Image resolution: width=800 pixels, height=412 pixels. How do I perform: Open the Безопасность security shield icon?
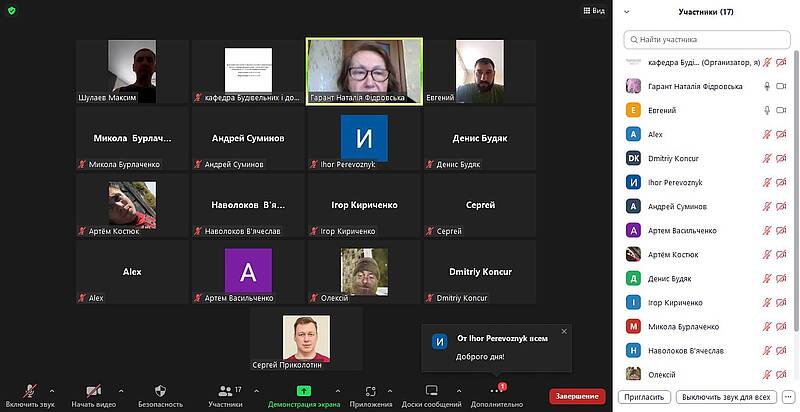pos(160,390)
